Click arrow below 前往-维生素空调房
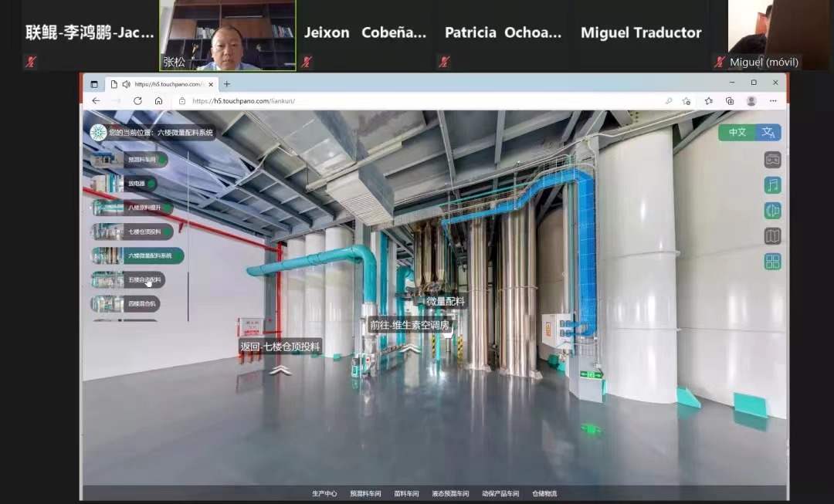The height and width of the screenshot is (504, 834). pos(409,348)
